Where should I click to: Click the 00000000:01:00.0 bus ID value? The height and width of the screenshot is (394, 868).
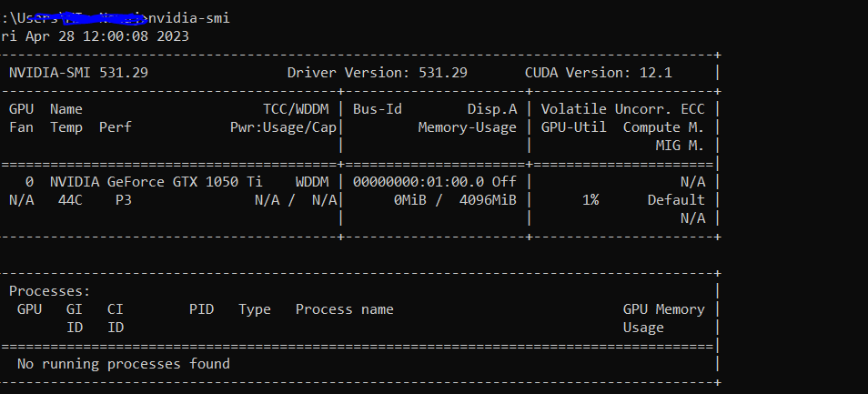coord(418,182)
